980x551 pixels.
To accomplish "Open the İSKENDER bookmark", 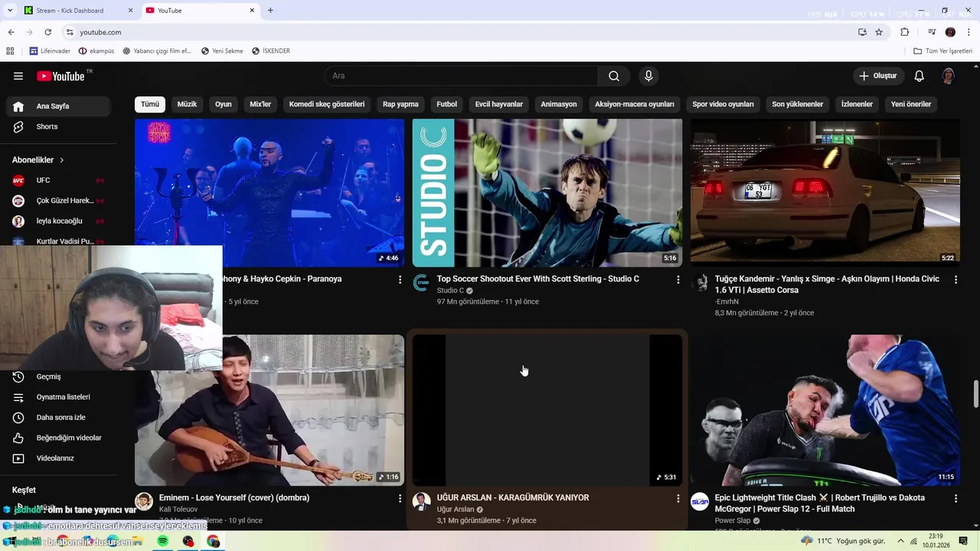I will pyautogui.click(x=271, y=51).
